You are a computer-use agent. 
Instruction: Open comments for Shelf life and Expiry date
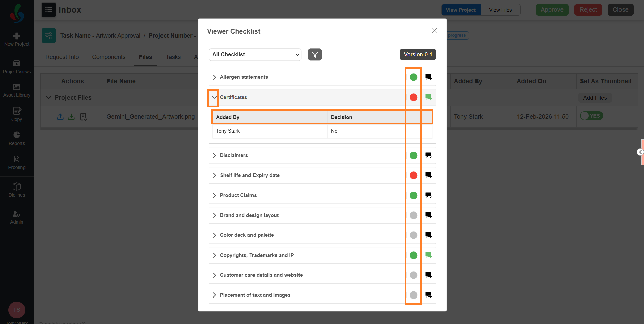click(x=429, y=175)
